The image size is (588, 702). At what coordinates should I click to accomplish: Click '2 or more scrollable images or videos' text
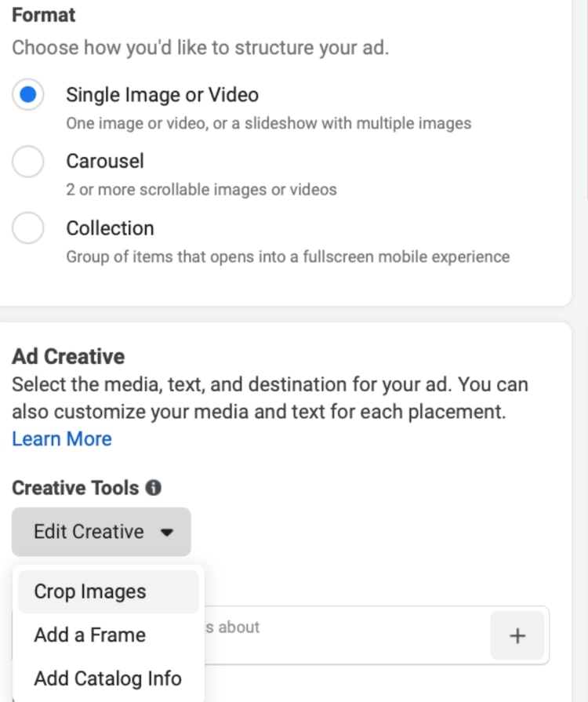pyautogui.click(x=201, y=189)
